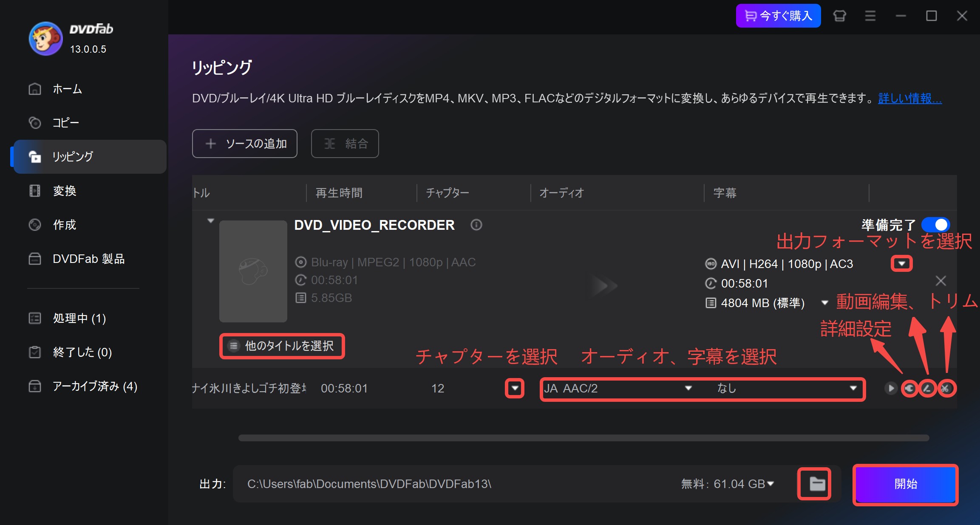Click the title row 00:58:01 duration
The image size is (980, 525).
(x=344, y=388)
